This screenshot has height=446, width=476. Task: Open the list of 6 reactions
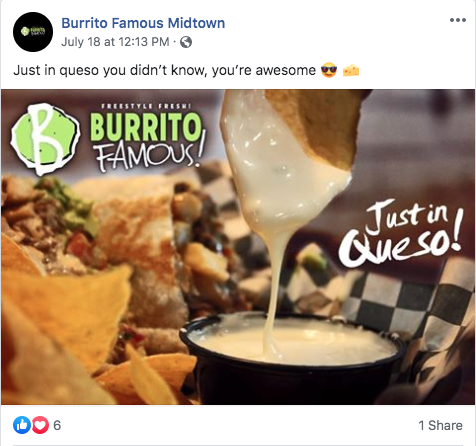coord(57,425)
